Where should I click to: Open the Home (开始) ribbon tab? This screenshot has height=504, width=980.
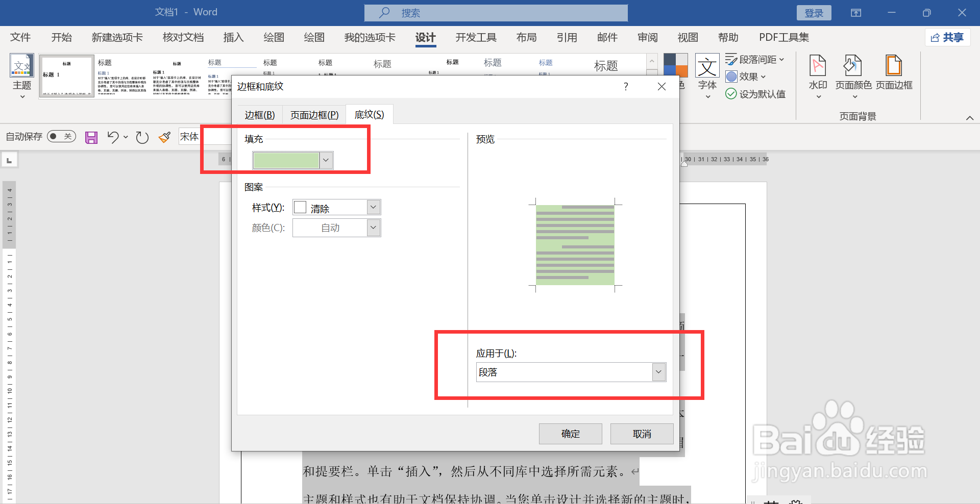tap(62, 37)
